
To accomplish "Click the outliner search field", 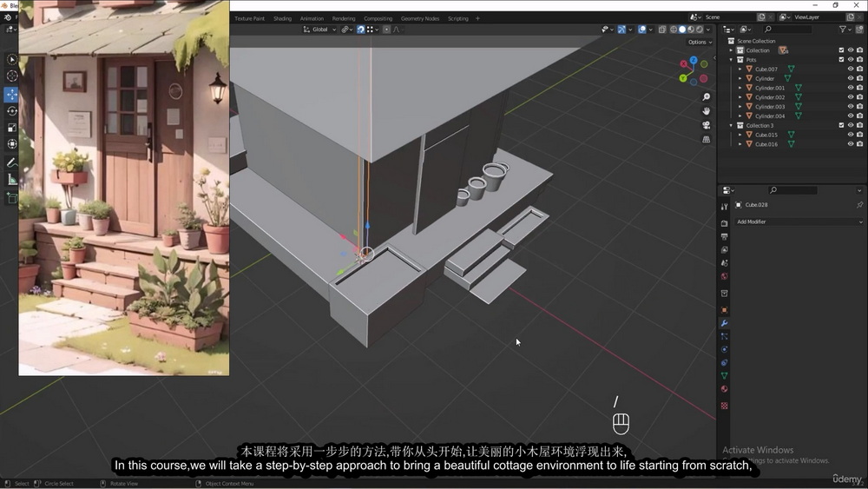I will click(x=788, y=30).
